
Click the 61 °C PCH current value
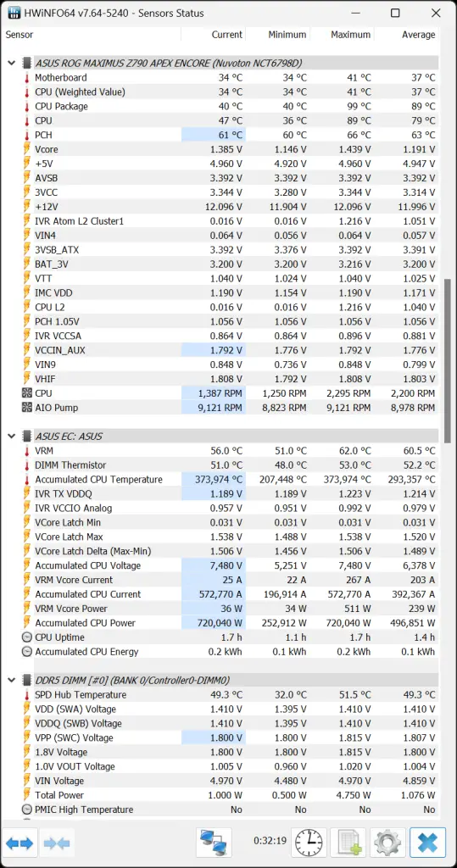coord(231,135)
